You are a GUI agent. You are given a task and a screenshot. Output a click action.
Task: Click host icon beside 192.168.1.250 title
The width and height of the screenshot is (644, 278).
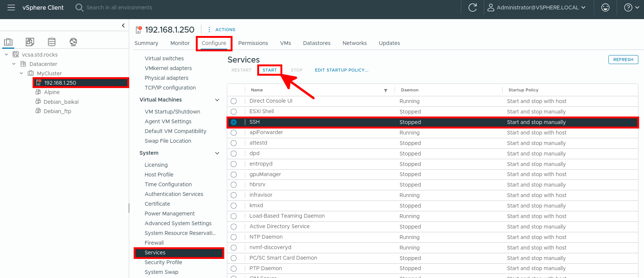click(x=139, y=30)
